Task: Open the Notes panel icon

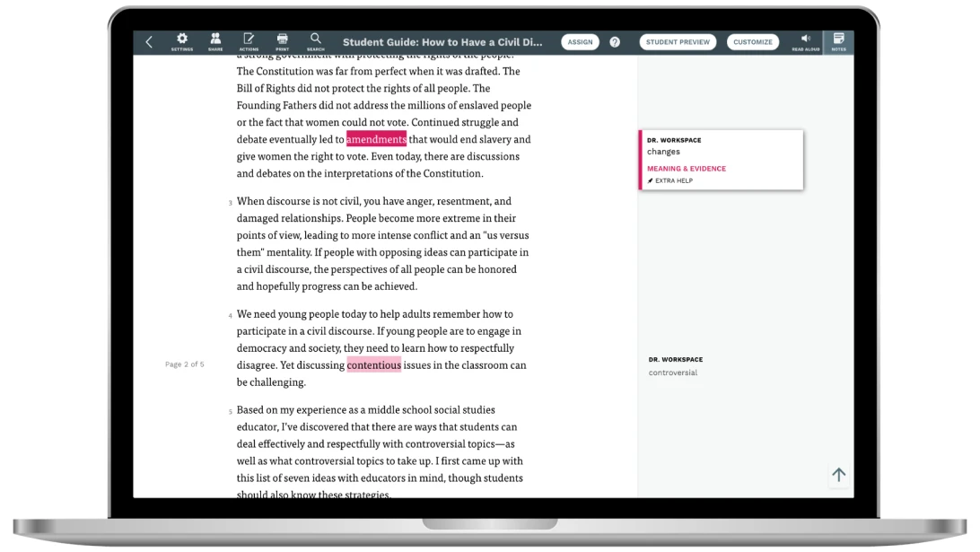Action: (839, 42)
